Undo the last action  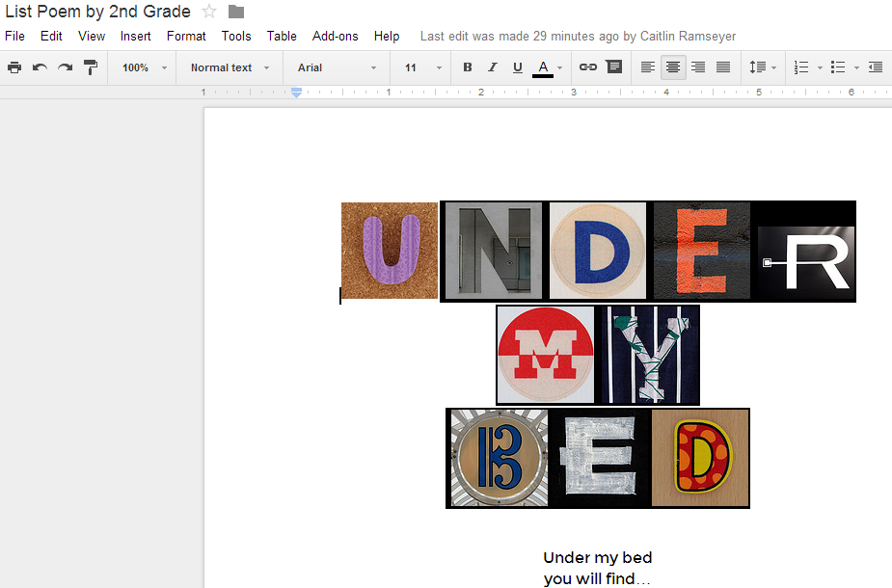40,67
